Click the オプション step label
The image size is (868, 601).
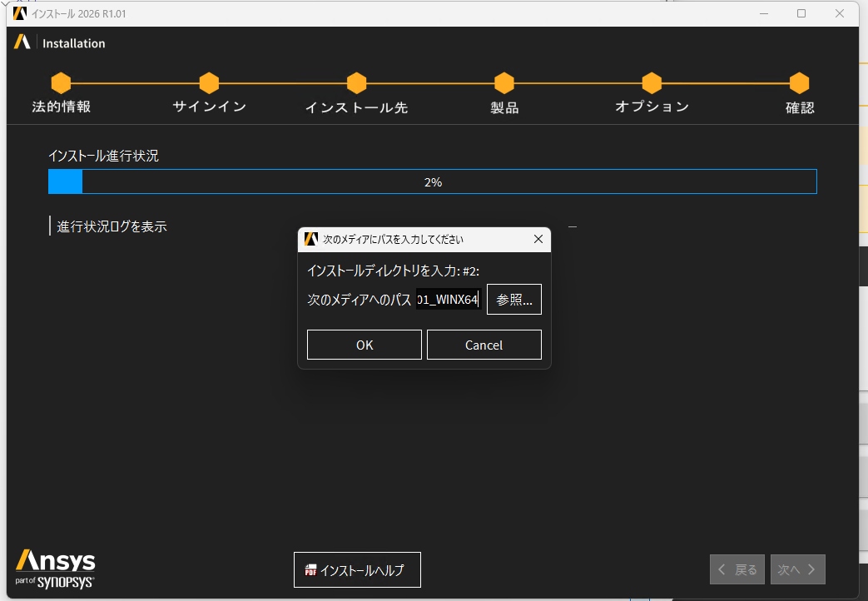pyautogui.click(x=652, y=107)
